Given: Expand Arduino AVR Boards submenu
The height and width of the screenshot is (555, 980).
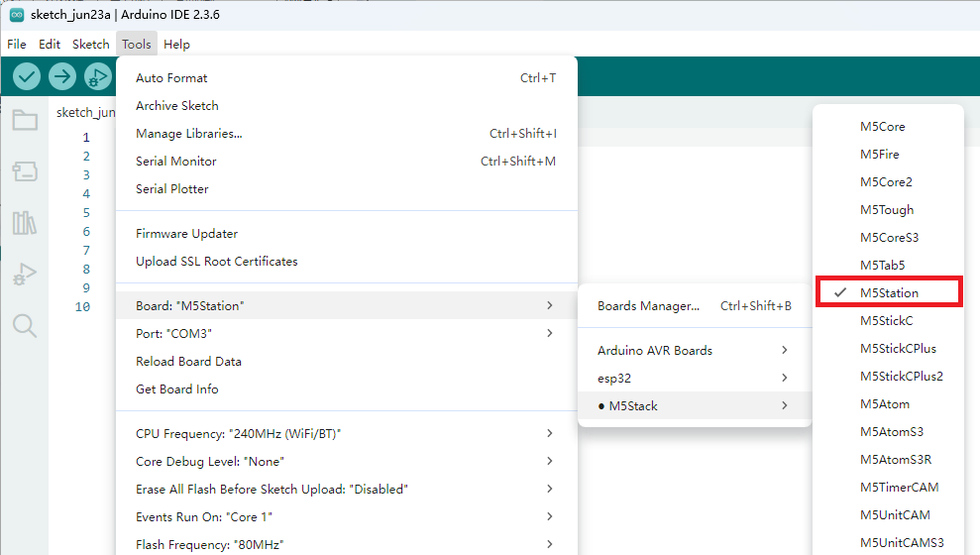Looking at the screenshot, I should click(x=695, y=351).
